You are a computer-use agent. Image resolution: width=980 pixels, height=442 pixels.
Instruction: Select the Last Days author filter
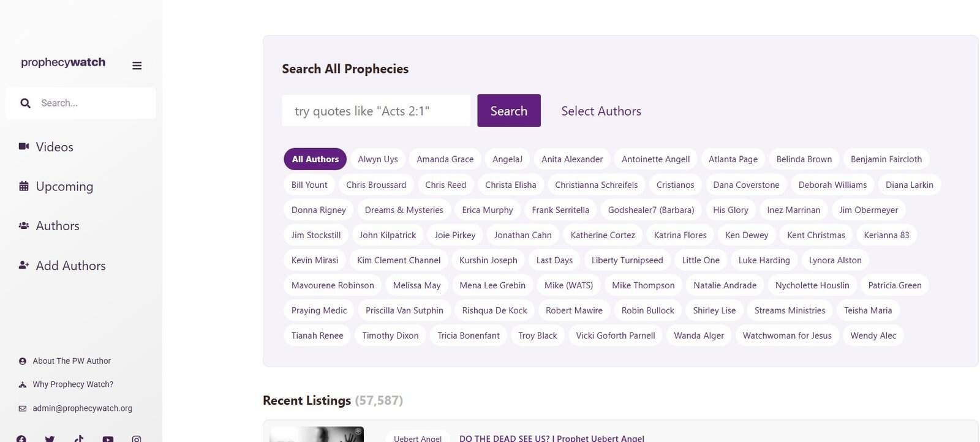pyautogui.click(x=554, y=260)
